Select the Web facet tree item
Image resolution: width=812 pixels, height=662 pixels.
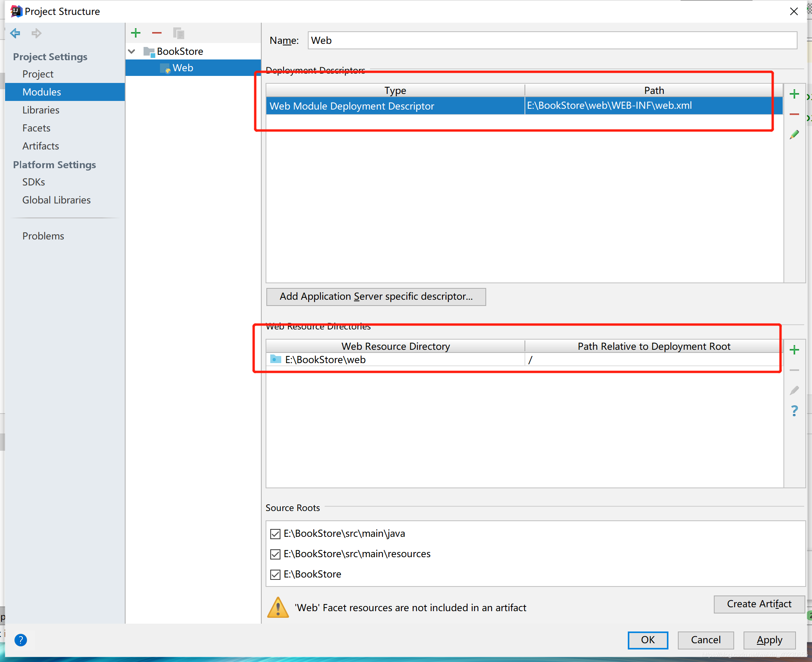[x=183, y=68]
